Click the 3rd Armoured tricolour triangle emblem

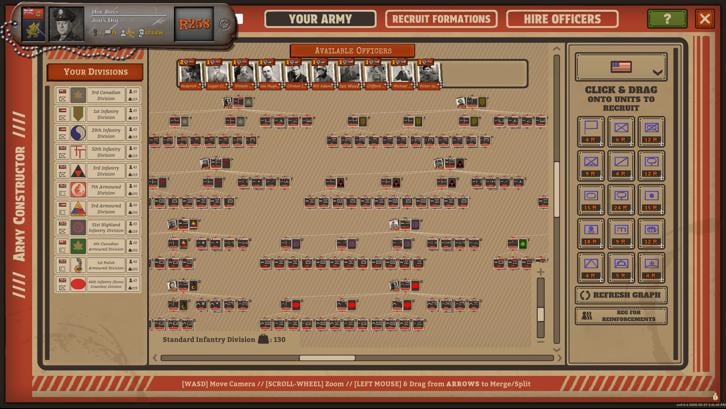pyautogui.click(x=78, y=208)
